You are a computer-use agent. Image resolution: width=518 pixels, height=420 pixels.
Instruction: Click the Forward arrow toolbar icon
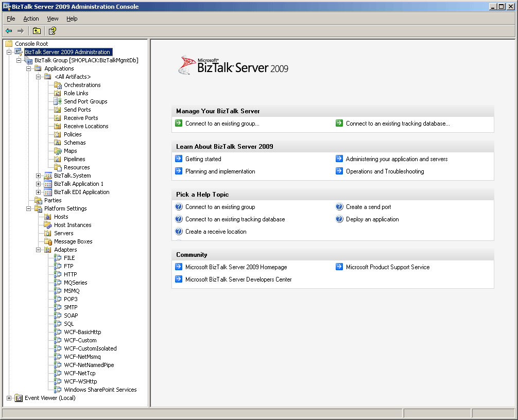[21, 31]
